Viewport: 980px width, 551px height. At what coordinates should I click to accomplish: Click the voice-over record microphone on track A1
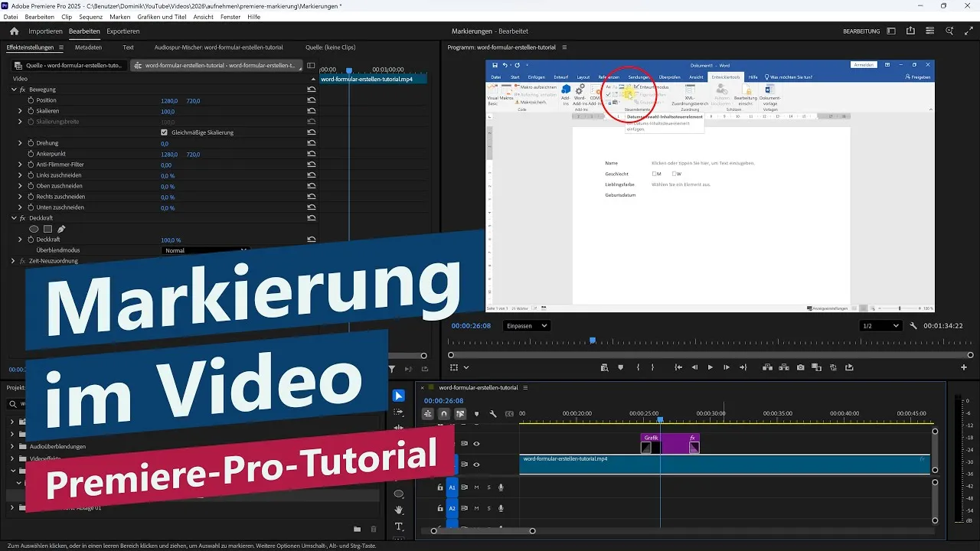pyautogui.click(x=501, y=487)
